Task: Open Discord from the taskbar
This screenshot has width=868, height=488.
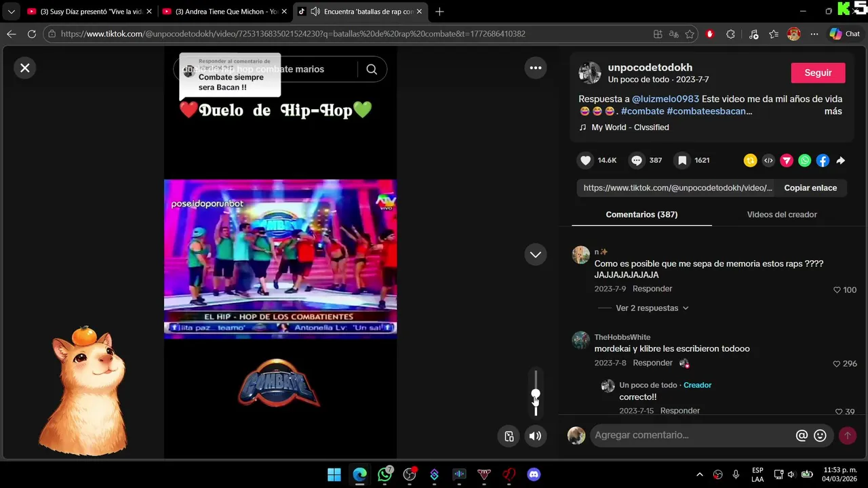Action: pos(534,474)
